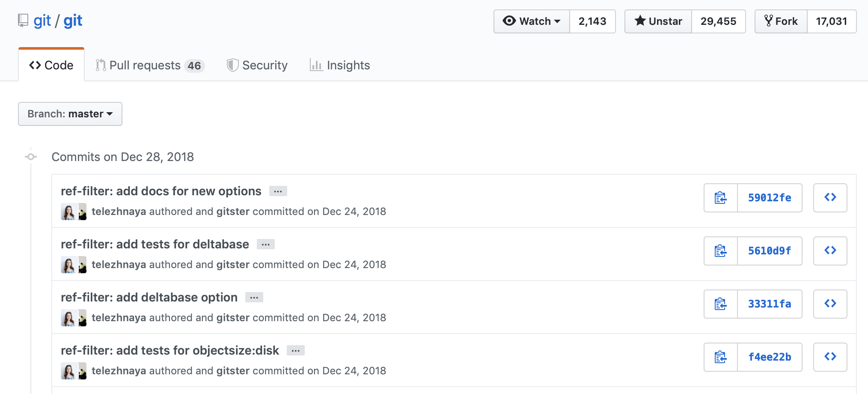Viewport: 868px width, 394px height.
Task: Browse repository at commit f4ee22b
Action: [830, 357]
